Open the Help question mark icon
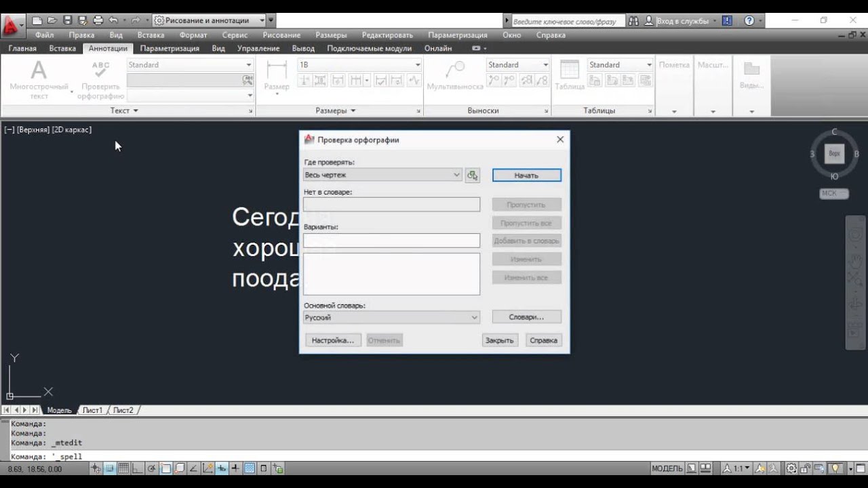This screenshot has width=868, height=488. pos(749,21)
